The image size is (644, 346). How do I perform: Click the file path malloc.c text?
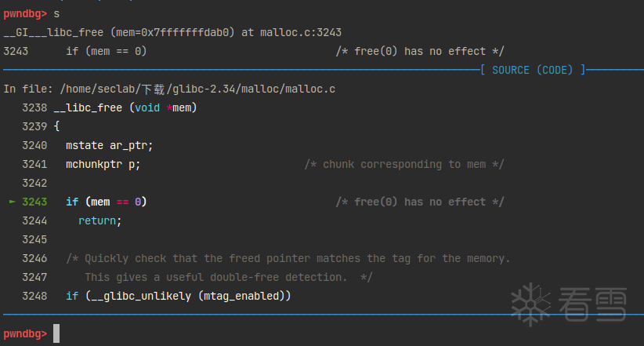[310, 89]
